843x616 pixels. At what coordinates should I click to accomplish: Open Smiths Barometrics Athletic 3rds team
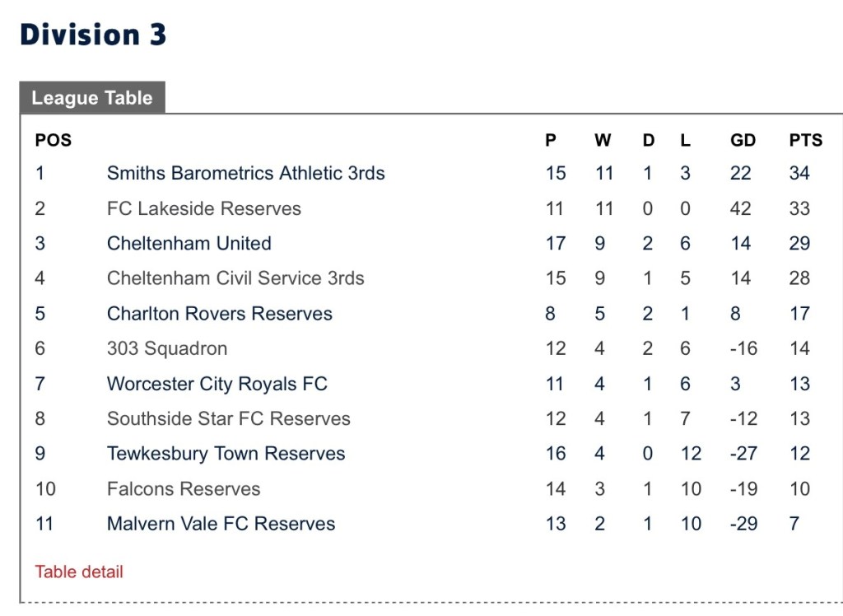[x=245, y=173]
